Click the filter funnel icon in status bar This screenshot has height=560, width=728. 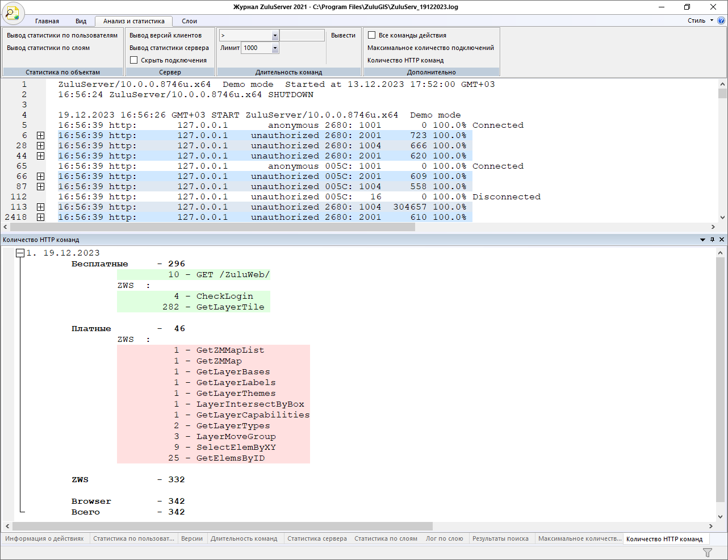[707, 553]
